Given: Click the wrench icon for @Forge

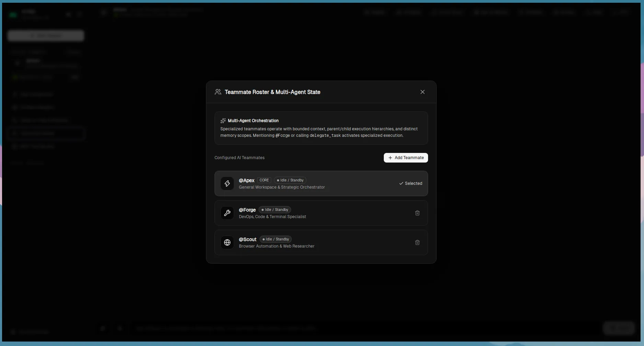Looking at the screenshot, I should coord(227,213).
